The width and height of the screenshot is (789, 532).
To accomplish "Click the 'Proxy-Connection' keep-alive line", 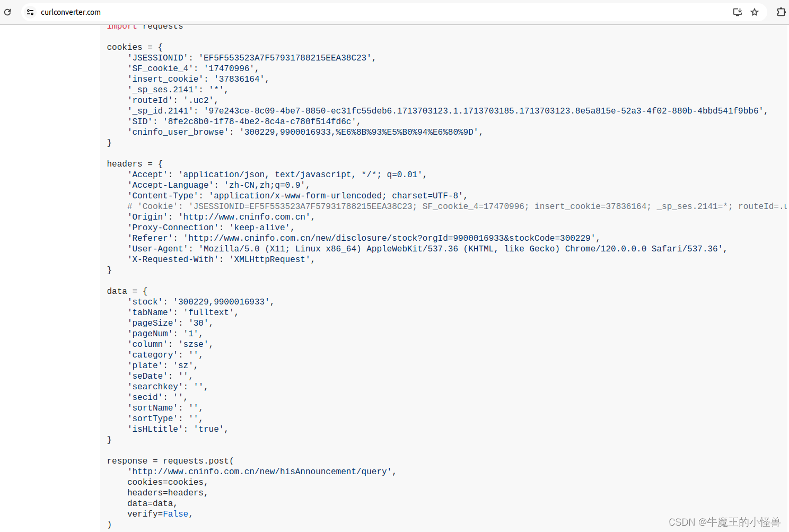I will pyautogui.click(x=211, y=228).
